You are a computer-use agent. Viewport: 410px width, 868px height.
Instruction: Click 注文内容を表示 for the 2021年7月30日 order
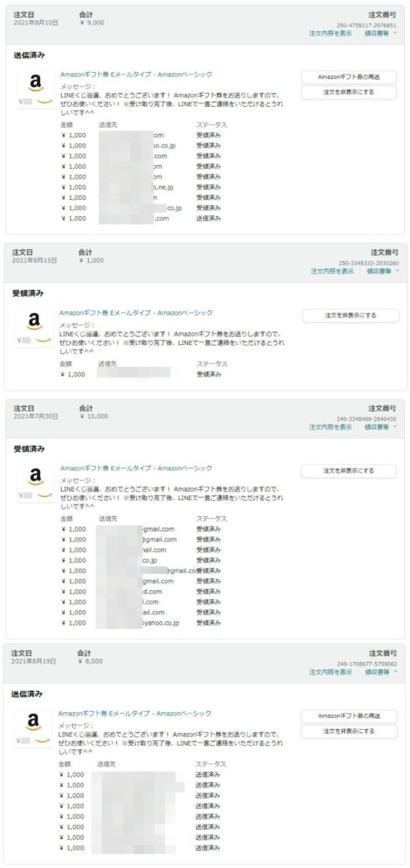pyautogui.click(x=330, y=427)
